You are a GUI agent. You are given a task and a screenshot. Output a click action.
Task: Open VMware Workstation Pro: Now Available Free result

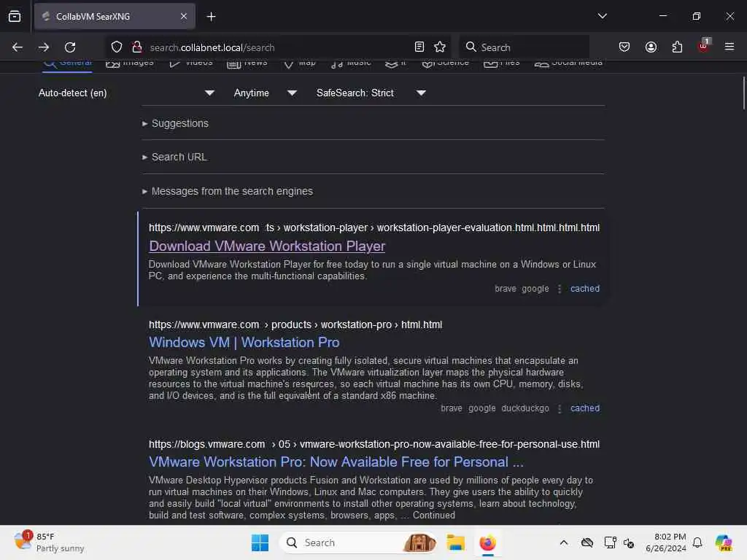[336, 462]
